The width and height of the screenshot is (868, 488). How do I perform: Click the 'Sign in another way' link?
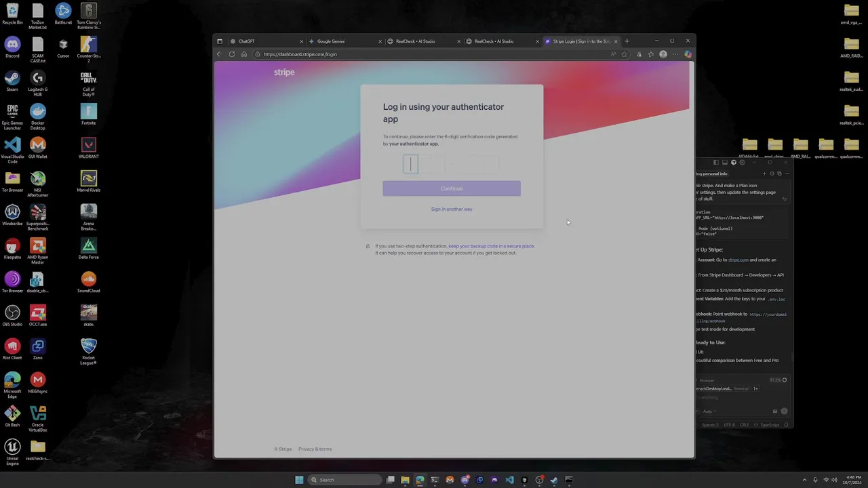tap(452, 209)
